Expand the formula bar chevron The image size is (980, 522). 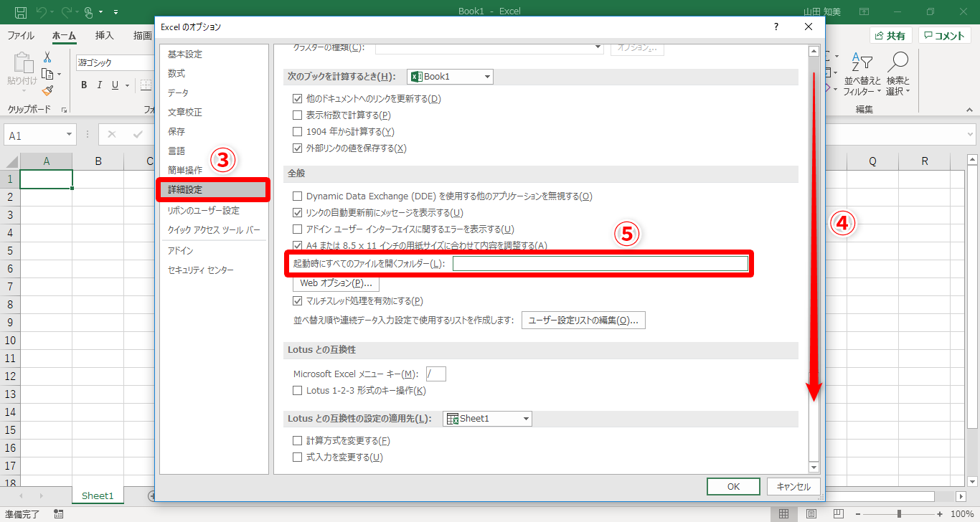(970, 135)
